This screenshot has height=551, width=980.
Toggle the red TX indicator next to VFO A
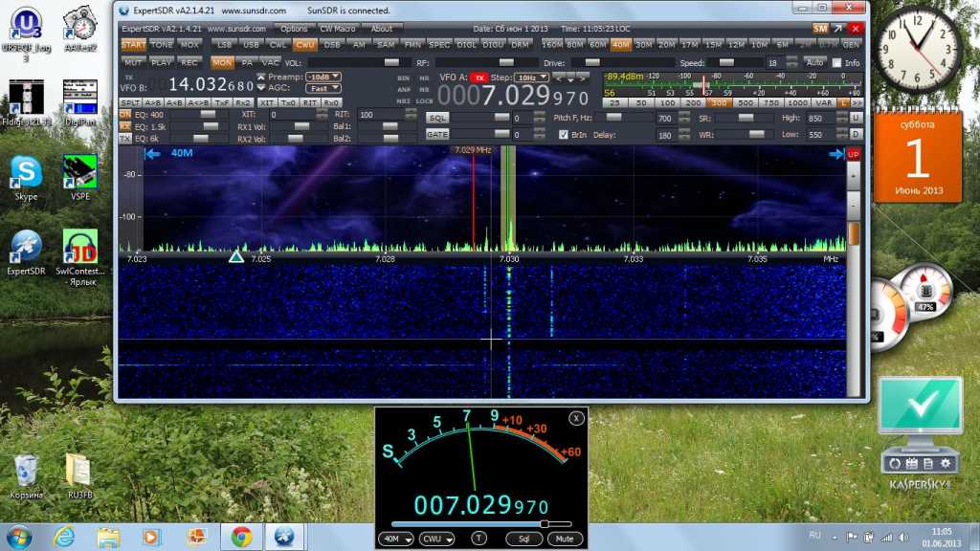click(x=479, y=77)
